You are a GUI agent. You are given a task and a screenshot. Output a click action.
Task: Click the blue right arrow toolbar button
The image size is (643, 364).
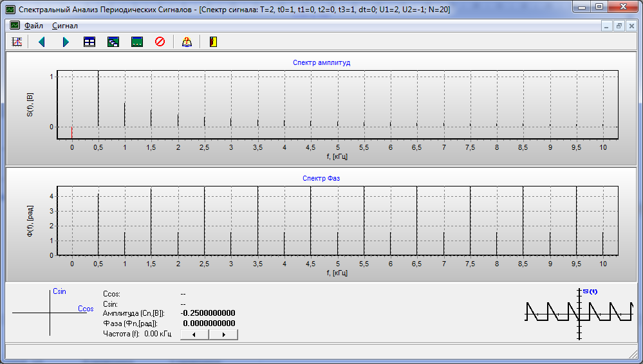tap(66, 42)
